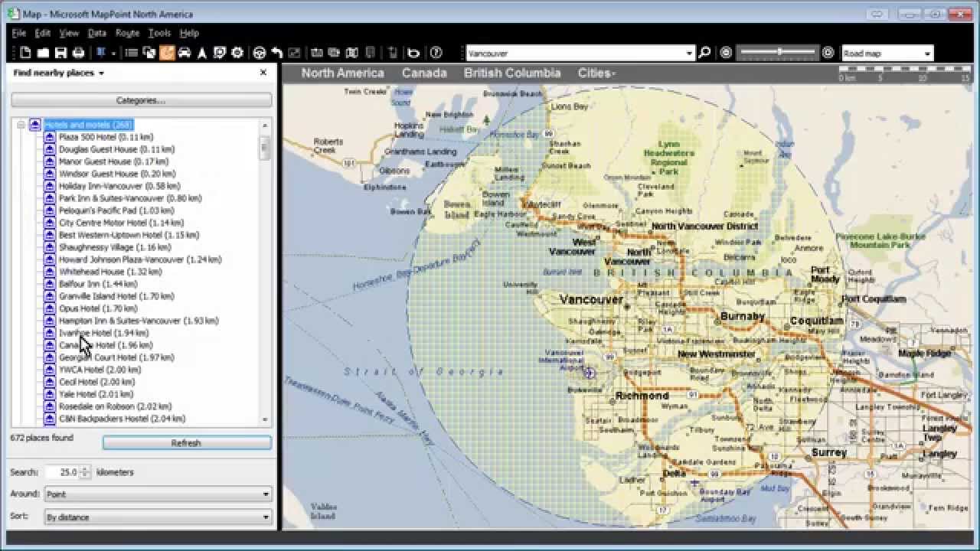Open the Cities breadcrumb dropdown

point(596,73)
